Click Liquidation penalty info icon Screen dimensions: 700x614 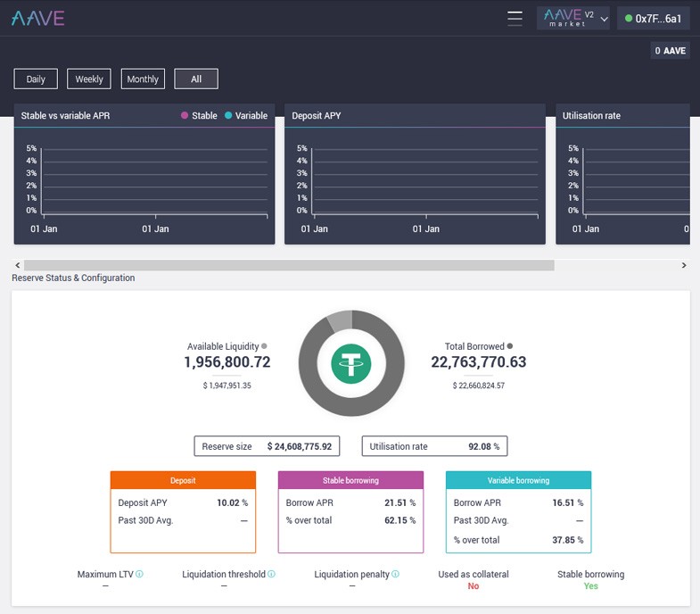[x=395, y=574]
